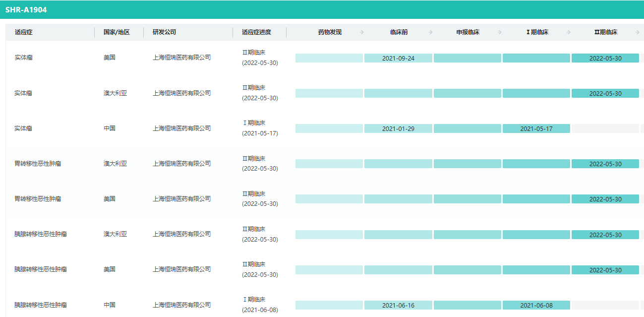Click the arrow icon after 申报临床 header

tap(499, 32)
